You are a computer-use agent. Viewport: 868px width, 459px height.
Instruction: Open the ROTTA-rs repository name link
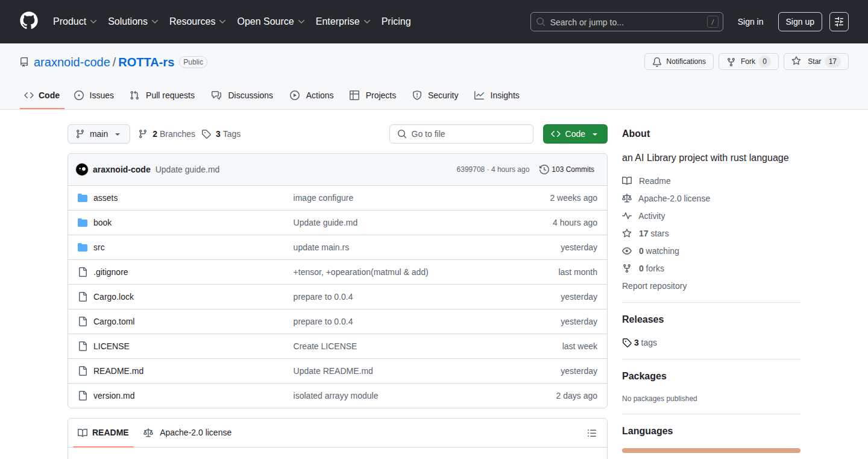(146, 62)
